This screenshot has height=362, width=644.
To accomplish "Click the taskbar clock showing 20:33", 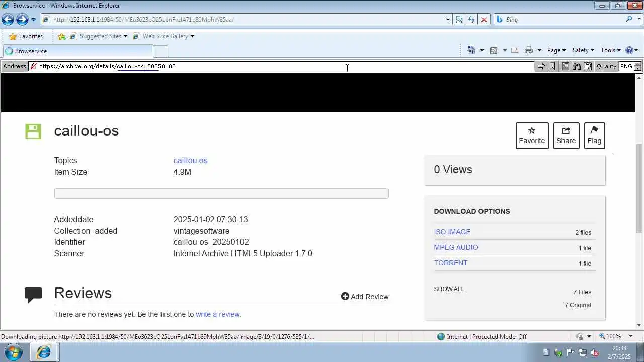I will [x=618, y=352].
